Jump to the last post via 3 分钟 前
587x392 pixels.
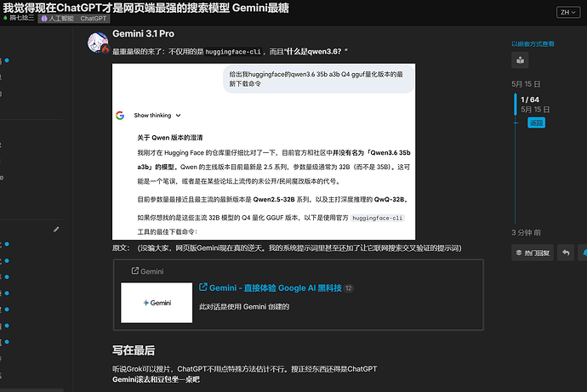[526, 233]
